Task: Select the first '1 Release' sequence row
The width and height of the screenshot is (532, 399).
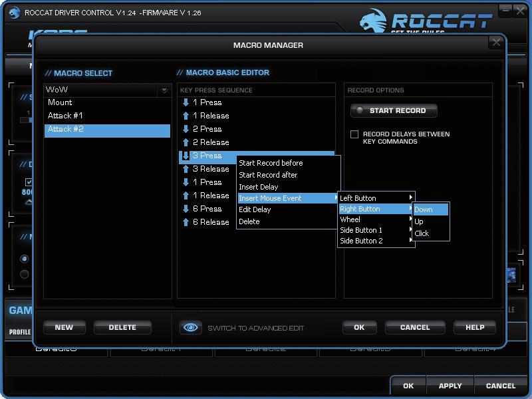Action: (x=257, y=116)
